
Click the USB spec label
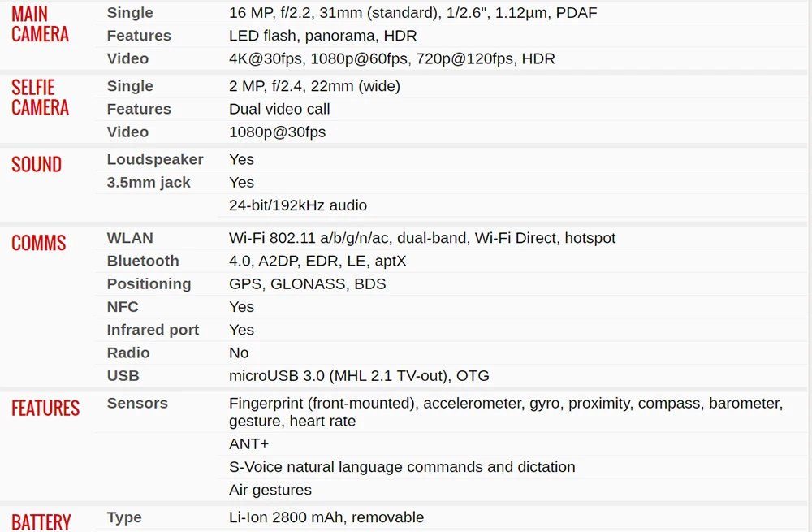[123, 375]
